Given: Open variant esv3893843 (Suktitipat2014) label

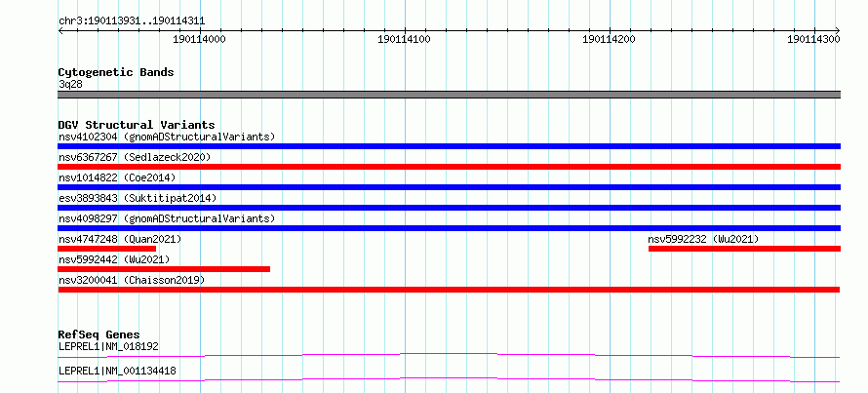Looking at the screenshot, I should [138, 198].
